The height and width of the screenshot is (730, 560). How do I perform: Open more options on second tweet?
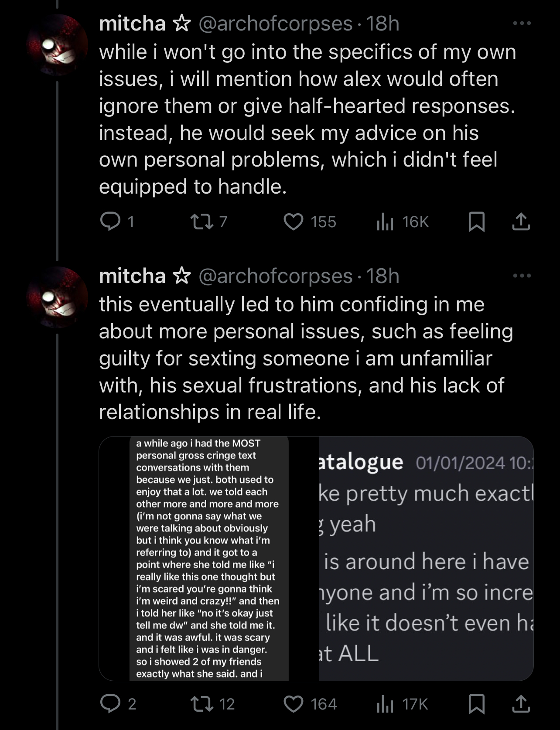tap(522, 276)
